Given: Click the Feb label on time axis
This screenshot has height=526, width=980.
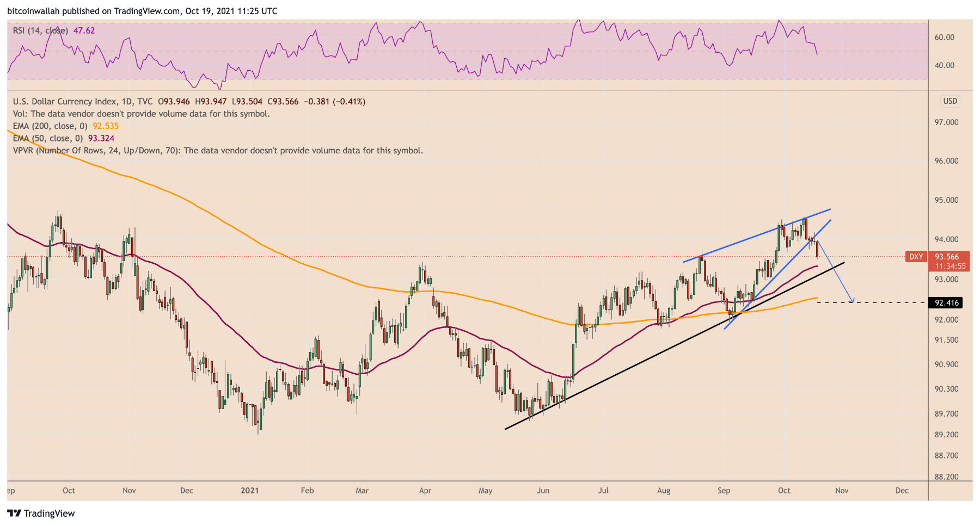Looking at the screenshot, I should (307, 491).
